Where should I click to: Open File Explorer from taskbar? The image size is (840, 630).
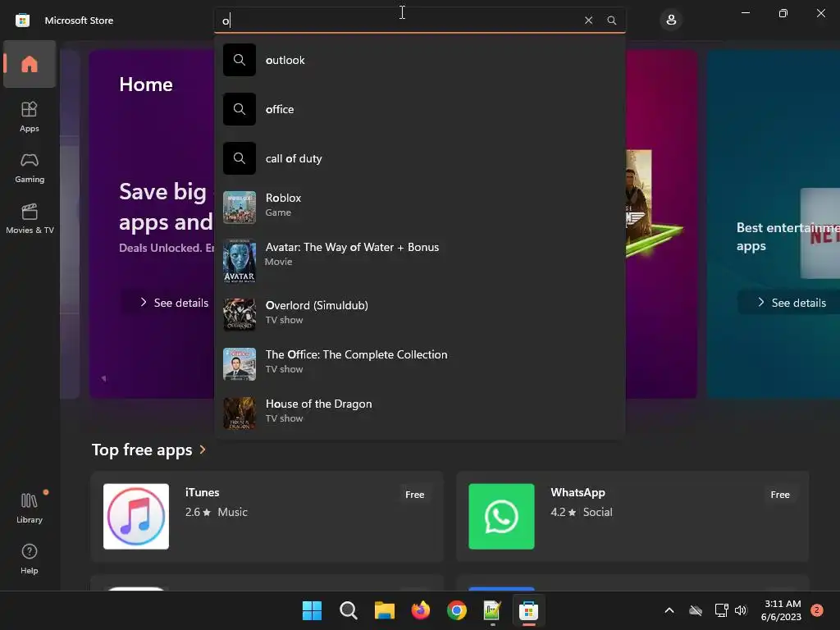[385, 610]
